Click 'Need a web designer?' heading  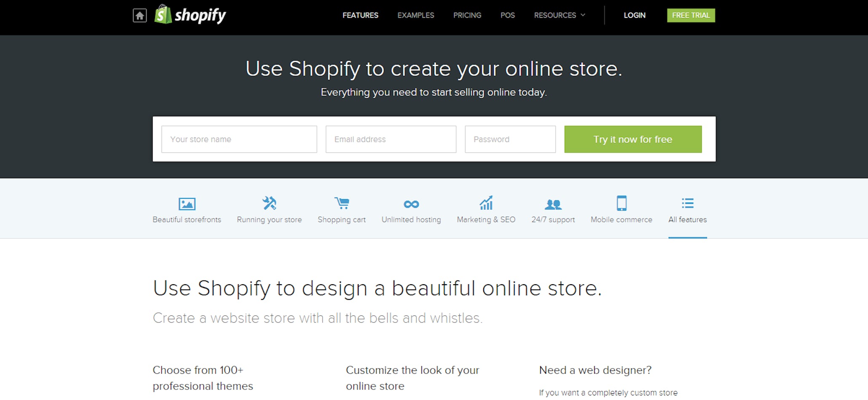595,370
